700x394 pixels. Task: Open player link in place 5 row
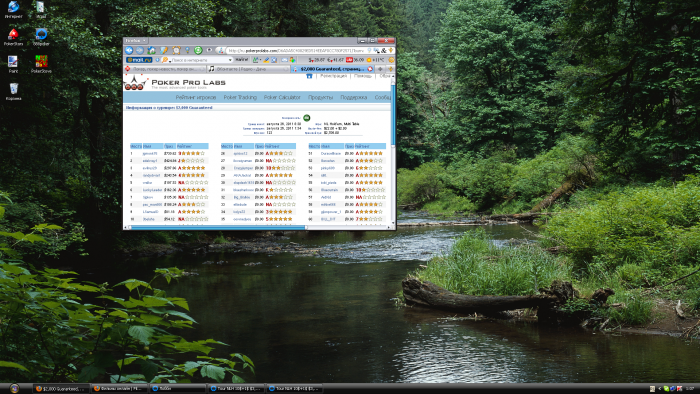[x=147, y=182]
